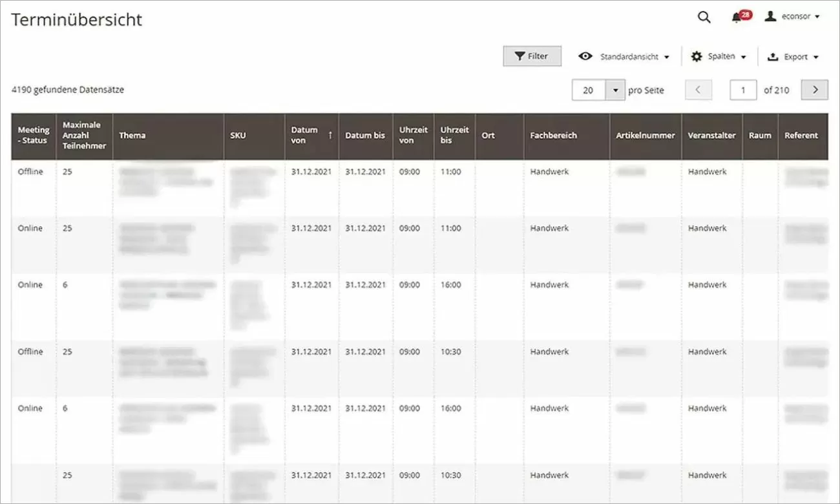
Task: Click the search magnifier icon
Action: coord(704,17)
